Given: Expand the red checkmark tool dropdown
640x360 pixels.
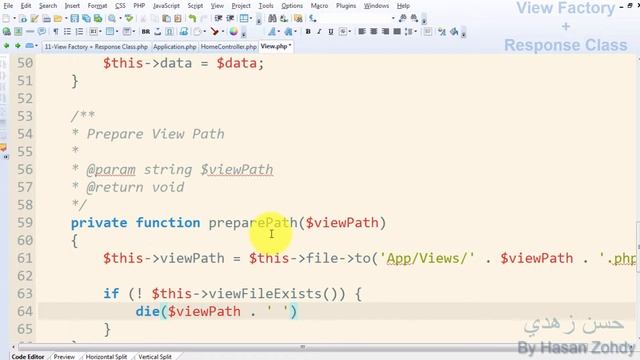Looking at the screenshot, I should [x=223, y=32].
